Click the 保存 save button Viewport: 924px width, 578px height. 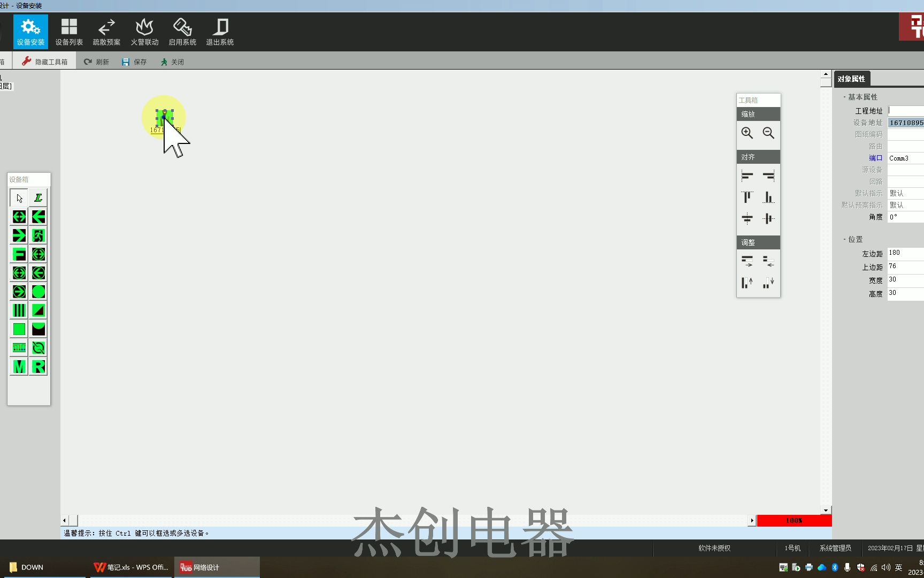tap(134, 62)
